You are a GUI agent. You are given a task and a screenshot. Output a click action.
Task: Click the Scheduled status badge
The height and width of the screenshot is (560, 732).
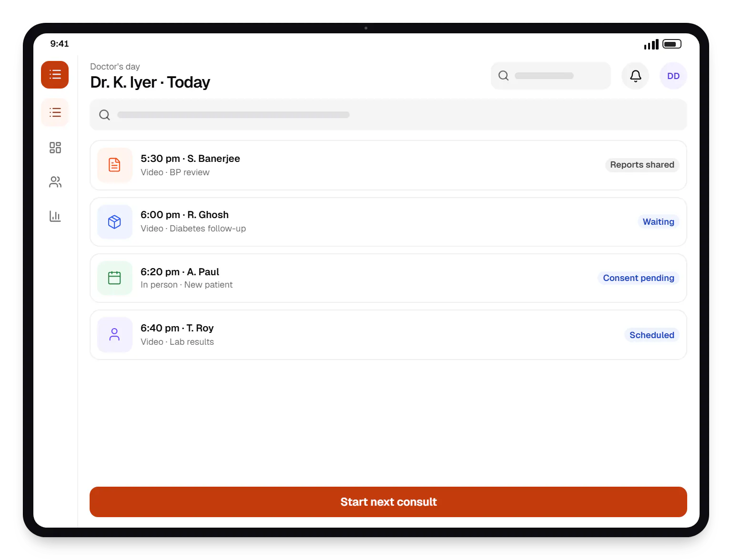[x=651, y=335]
